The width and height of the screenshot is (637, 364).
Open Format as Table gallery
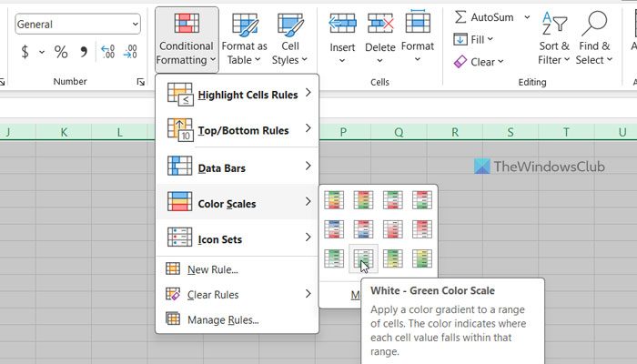[x=244, y=37]
